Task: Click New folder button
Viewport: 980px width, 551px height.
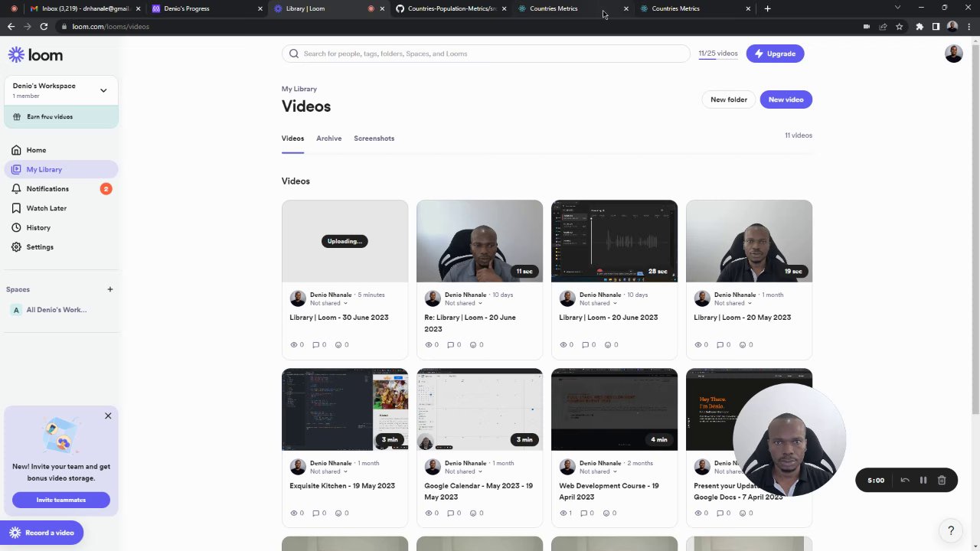Action: 728,99
